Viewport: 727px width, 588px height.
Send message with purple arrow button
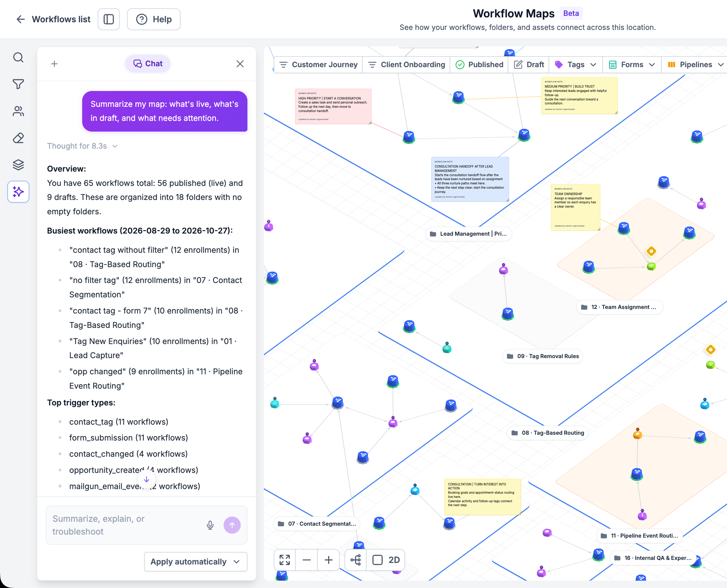point(232,525)
